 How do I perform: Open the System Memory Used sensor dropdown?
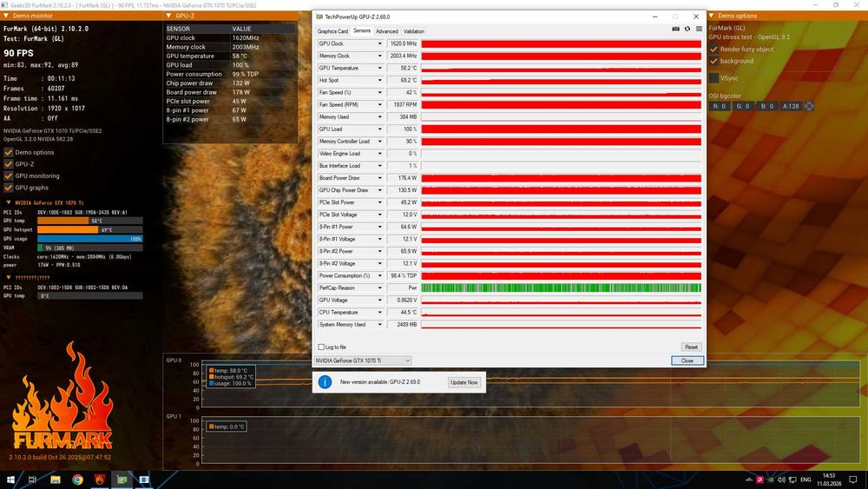point(380,325)
